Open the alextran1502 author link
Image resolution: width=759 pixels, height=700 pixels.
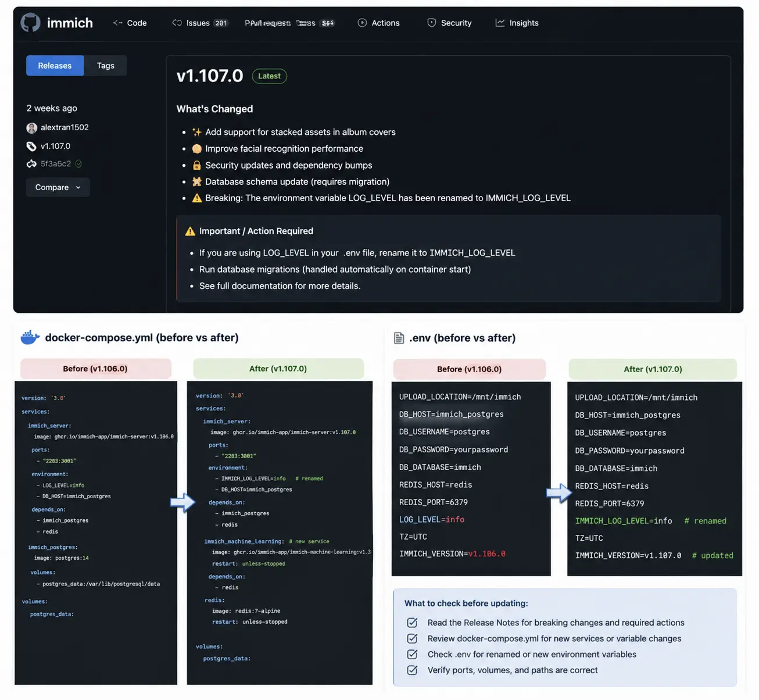[x=65, y=127]
